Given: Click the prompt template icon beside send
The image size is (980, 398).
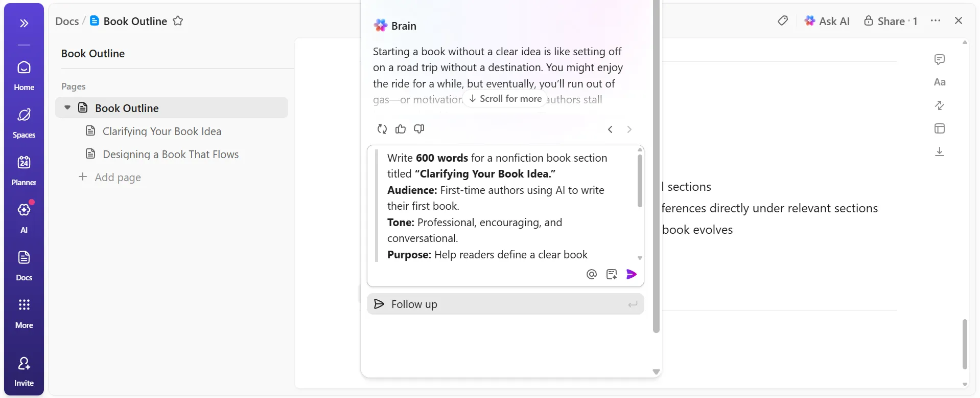Looking at the screenshot, I should tap(612, 274).
